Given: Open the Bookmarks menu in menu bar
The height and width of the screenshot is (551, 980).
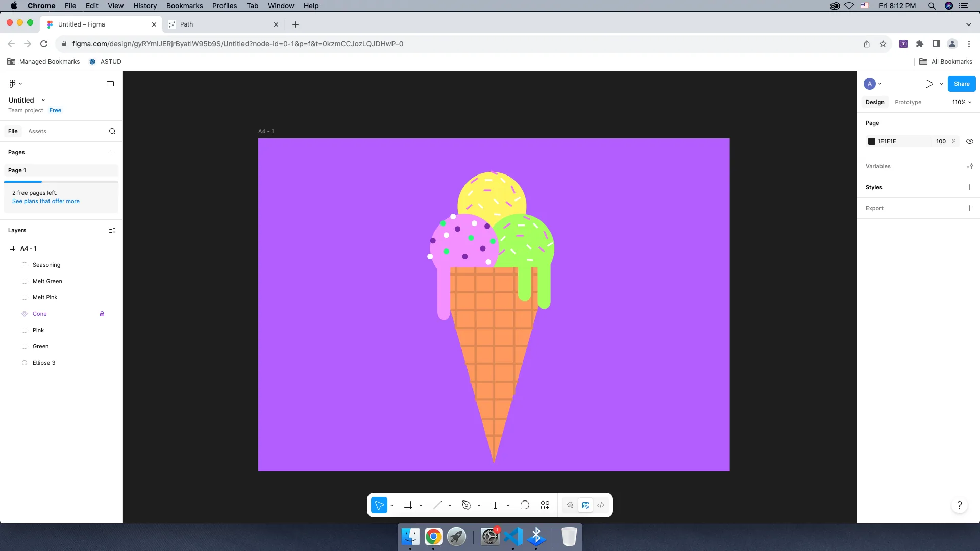Looking at the screenshot, I should point(184,6).
